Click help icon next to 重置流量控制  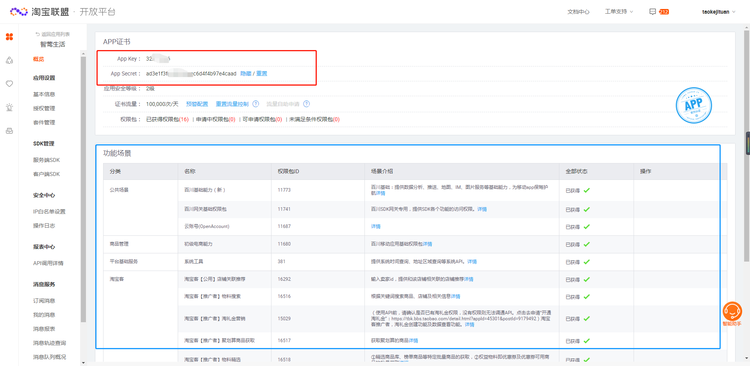pyautogui.click(x=256, y=104)
